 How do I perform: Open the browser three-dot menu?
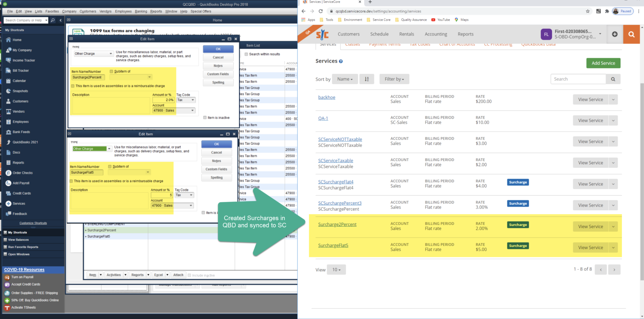tap(639, 11)
